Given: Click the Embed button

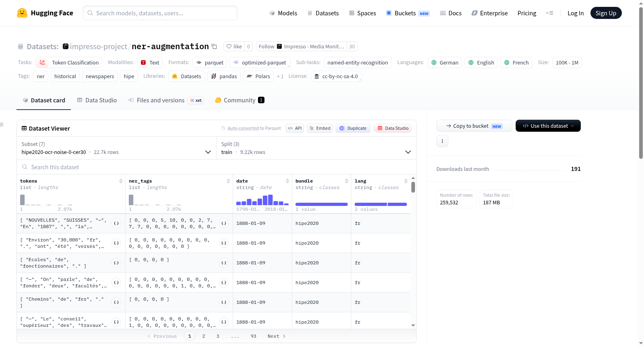Looking at the screenshot, I should click(x=319, y=128).
